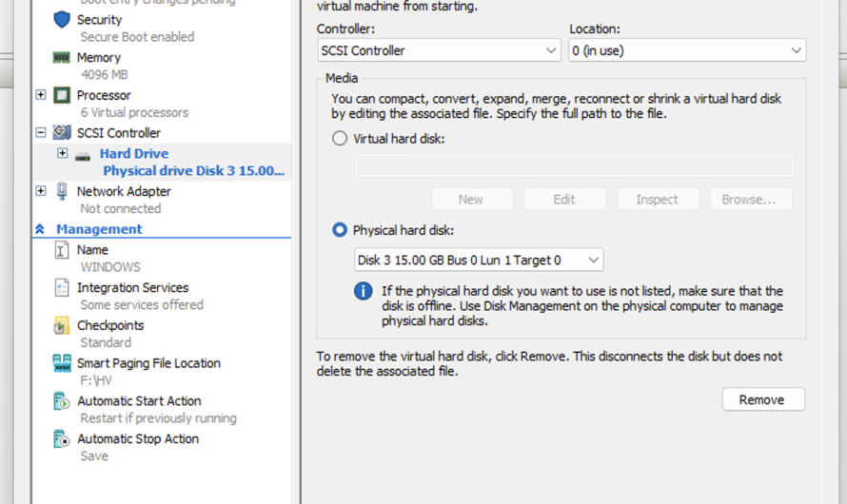The width and height of the screenshot is (847, 504).
Task: Click the Remove button
Action: pos(762,399)
